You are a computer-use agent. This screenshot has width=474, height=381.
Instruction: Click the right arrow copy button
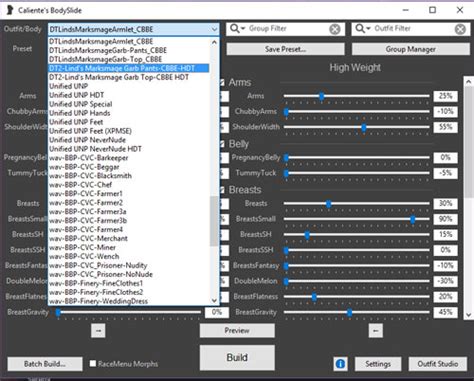pyautogui.click(x=98, y=331)
